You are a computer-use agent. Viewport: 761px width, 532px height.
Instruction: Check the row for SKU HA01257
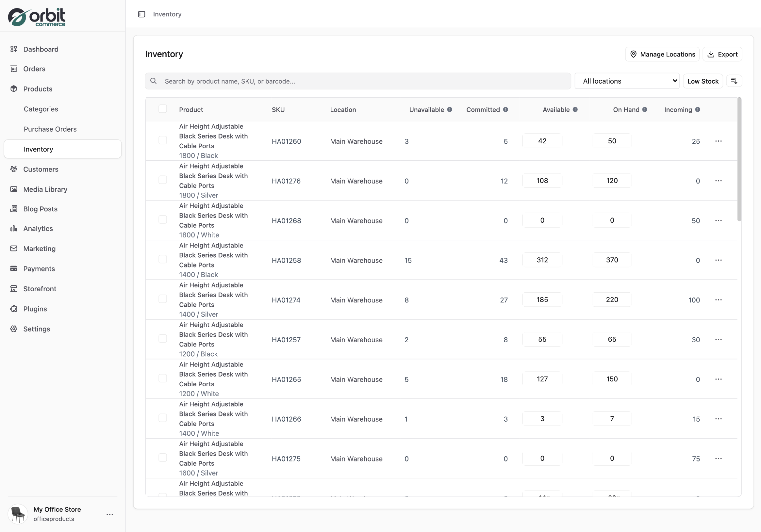click(162, 339)
